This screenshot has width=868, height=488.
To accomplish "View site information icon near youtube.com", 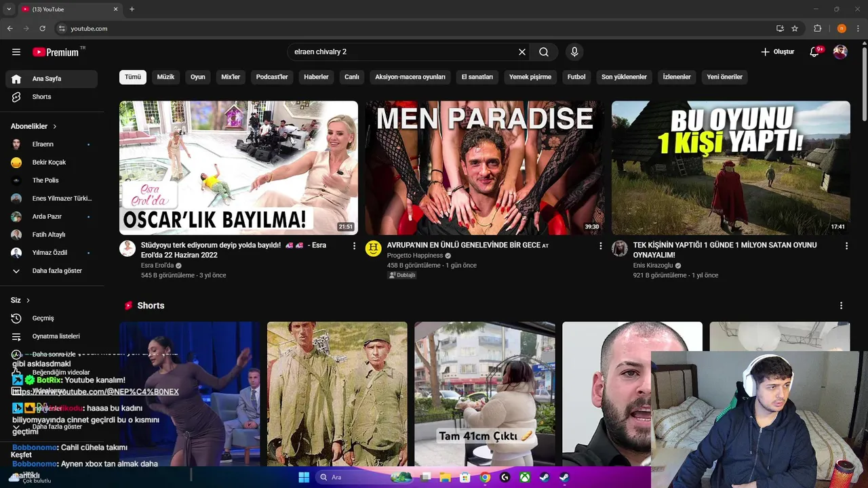I will coord(62,28).
